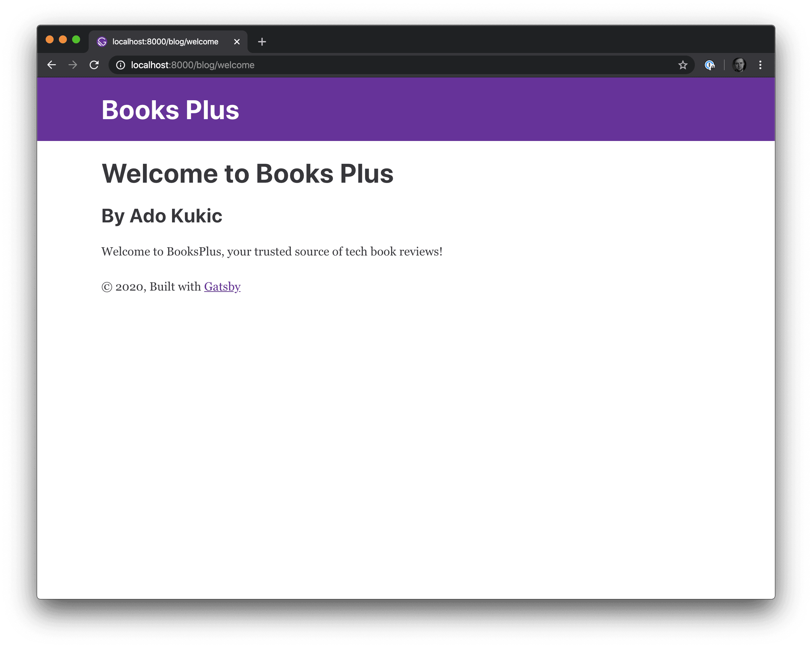
Task: Select the localhost:8000/blog/welcome tab
Action: tap(166, 41)
